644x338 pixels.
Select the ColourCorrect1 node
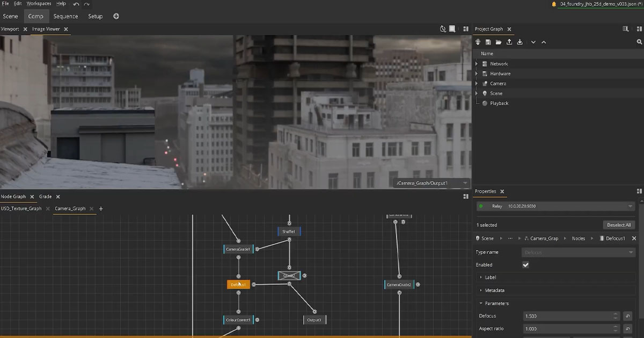click(238, 320)
